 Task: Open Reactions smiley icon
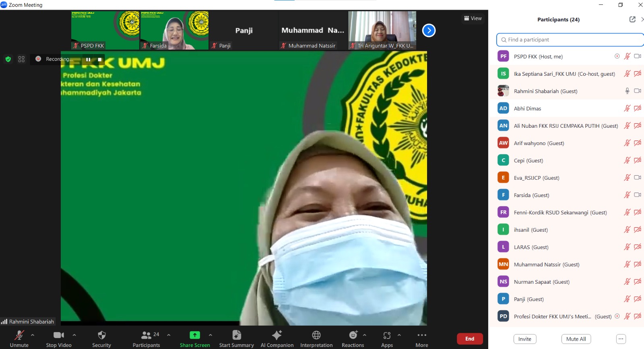(353, 335)
